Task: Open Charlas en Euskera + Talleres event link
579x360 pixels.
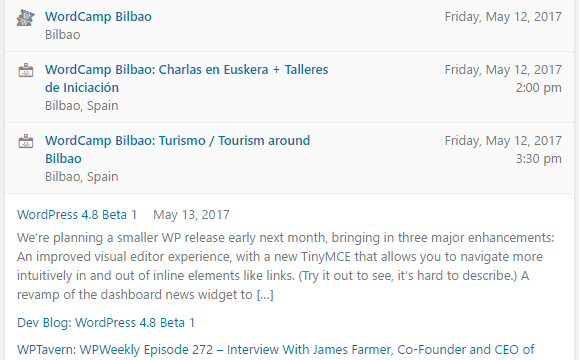Action: [186, 78]
